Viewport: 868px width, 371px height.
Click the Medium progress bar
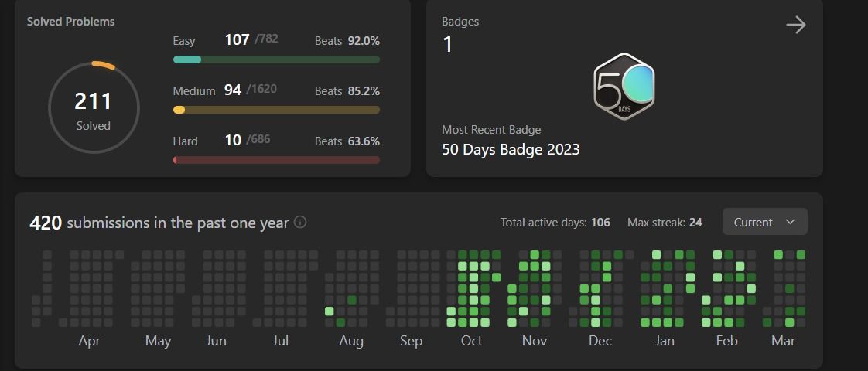(x=276, y=110)
